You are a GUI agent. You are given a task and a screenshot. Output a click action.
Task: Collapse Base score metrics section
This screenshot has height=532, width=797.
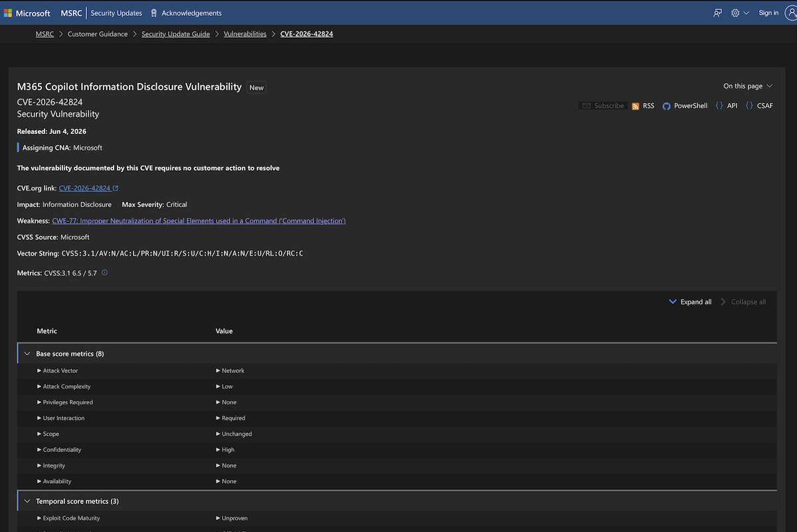(27, 354)
